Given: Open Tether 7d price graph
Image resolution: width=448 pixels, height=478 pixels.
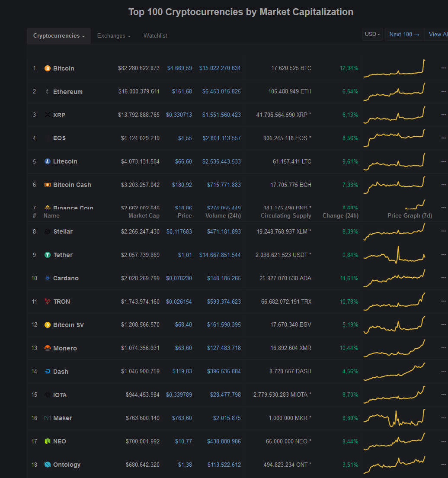Looking at the screenshot, I should [394, 255].
